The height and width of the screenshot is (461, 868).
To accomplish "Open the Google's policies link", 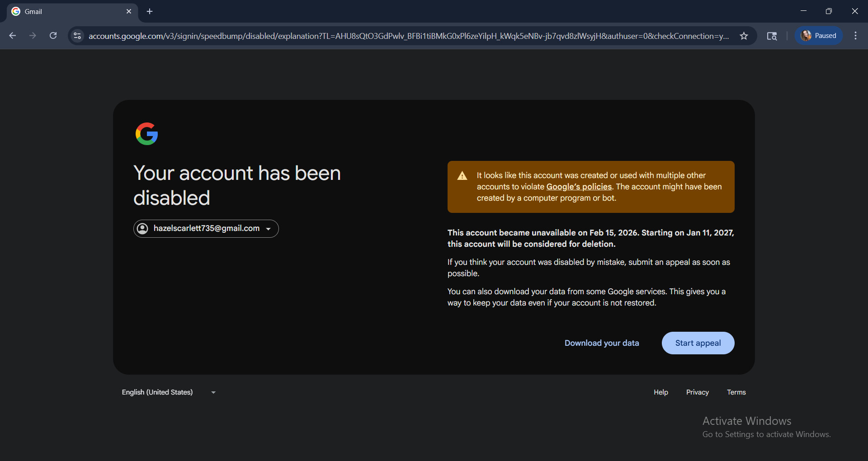I will (x=579, y=187).
